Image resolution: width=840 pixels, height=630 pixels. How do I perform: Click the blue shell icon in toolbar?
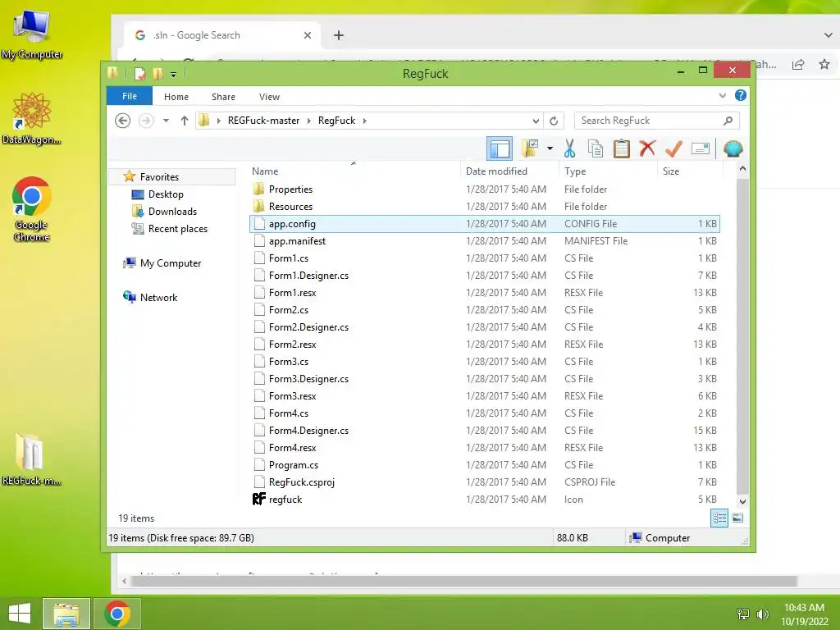733,148
